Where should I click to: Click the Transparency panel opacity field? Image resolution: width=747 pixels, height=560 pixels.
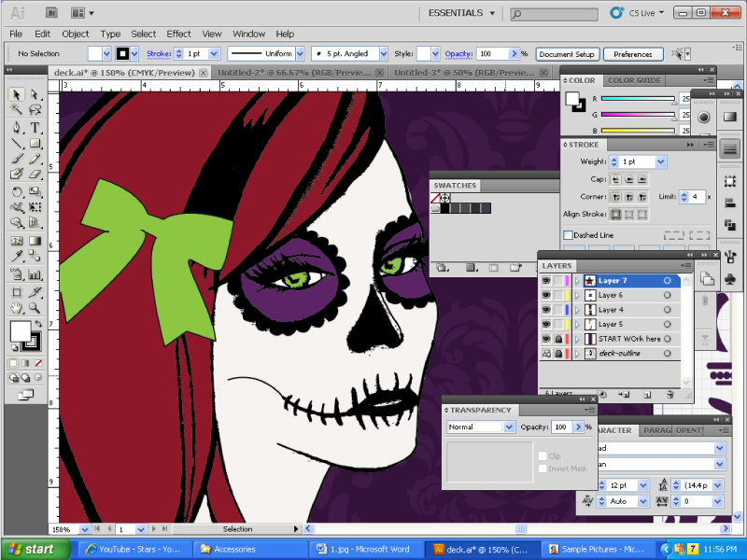coord(562,427)
